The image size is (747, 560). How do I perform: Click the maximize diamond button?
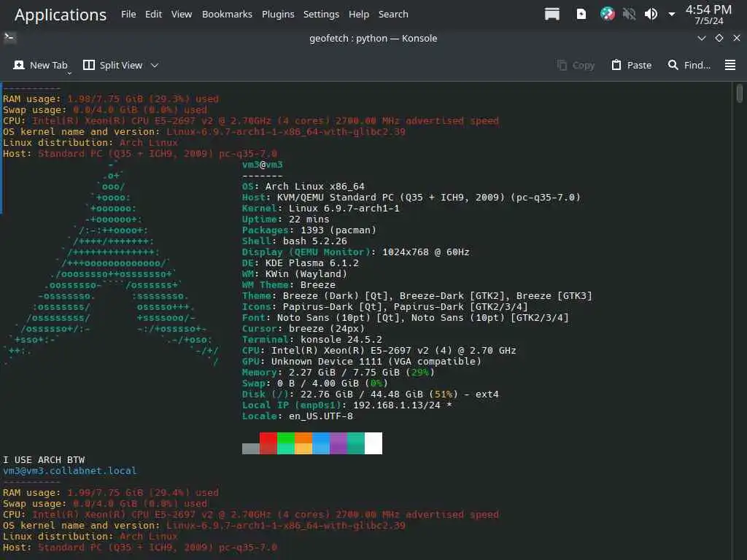[719, 38]
